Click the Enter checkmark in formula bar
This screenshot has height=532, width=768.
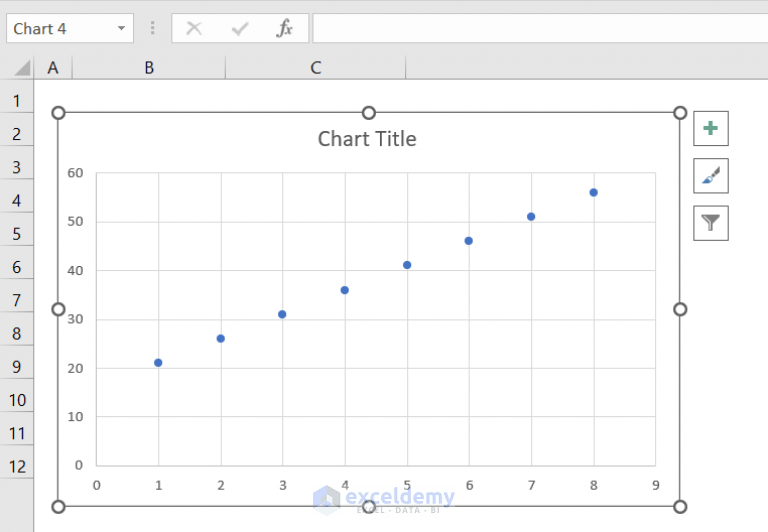point(240,29)
